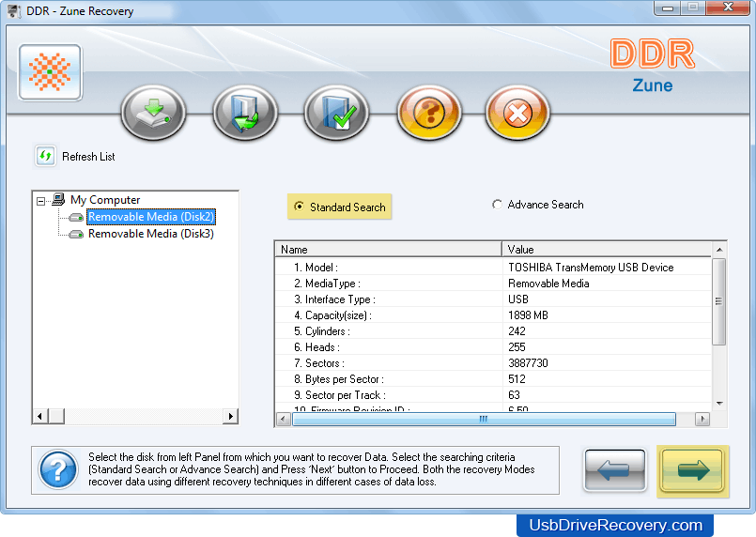Screen dimensions: 756x537
Task: Click the Sectors row label
Action: coord(319,363)
